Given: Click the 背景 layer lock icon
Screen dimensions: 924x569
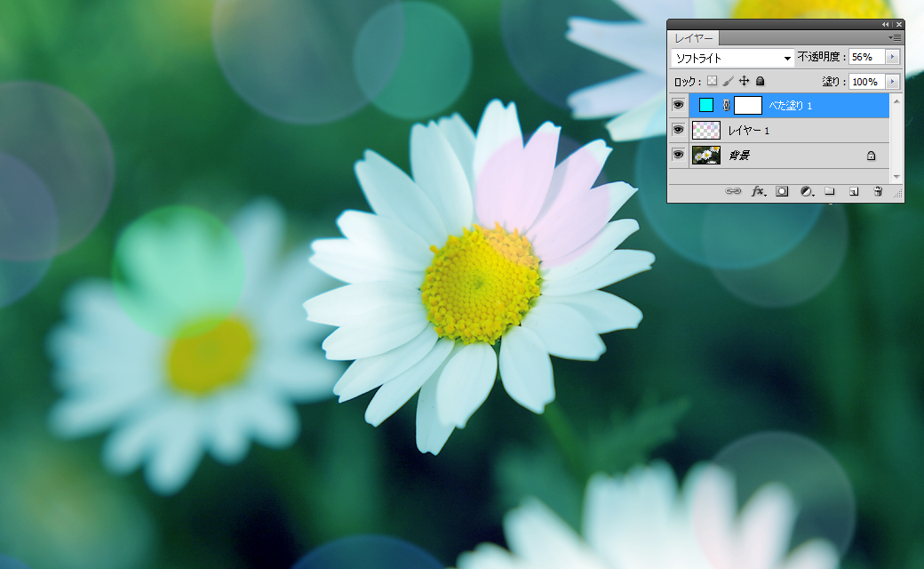Looking at the screenshot, I should tap(871, 156).
